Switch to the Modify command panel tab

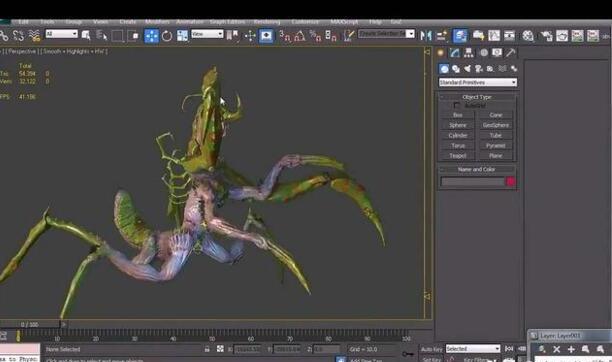(x=454, y=53)
